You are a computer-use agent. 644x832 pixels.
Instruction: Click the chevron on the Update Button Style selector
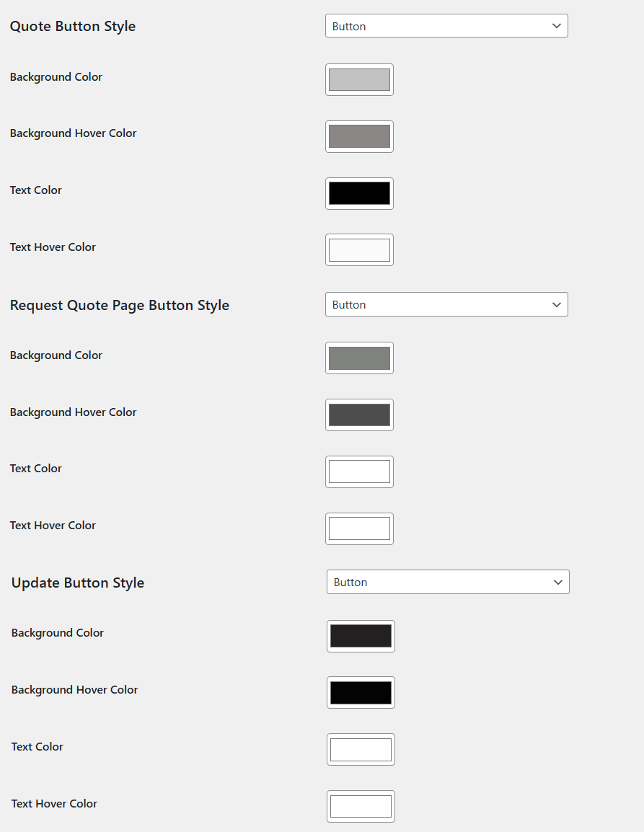click(x=557, y=582)
